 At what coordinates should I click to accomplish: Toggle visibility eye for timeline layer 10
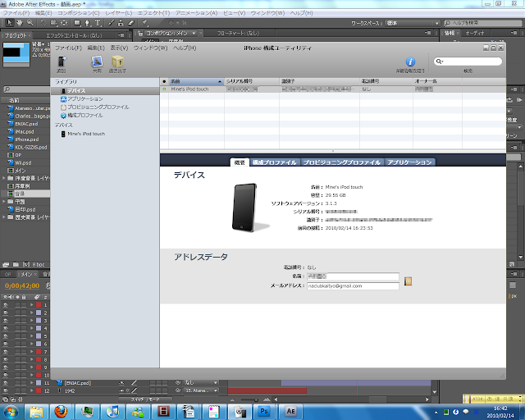[x=6, y=375]
